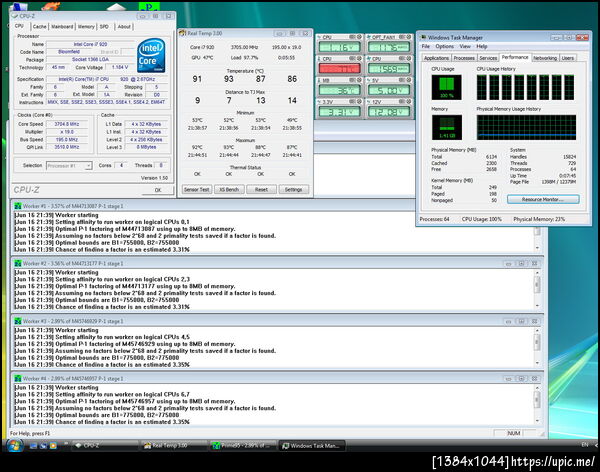Click CPU-Z title bar icon
The height and width of the screenshot is (472, 600).
pos(15,16)
